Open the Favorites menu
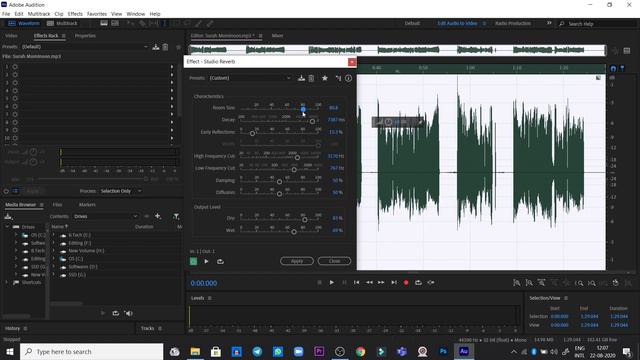 coord(97,14)
